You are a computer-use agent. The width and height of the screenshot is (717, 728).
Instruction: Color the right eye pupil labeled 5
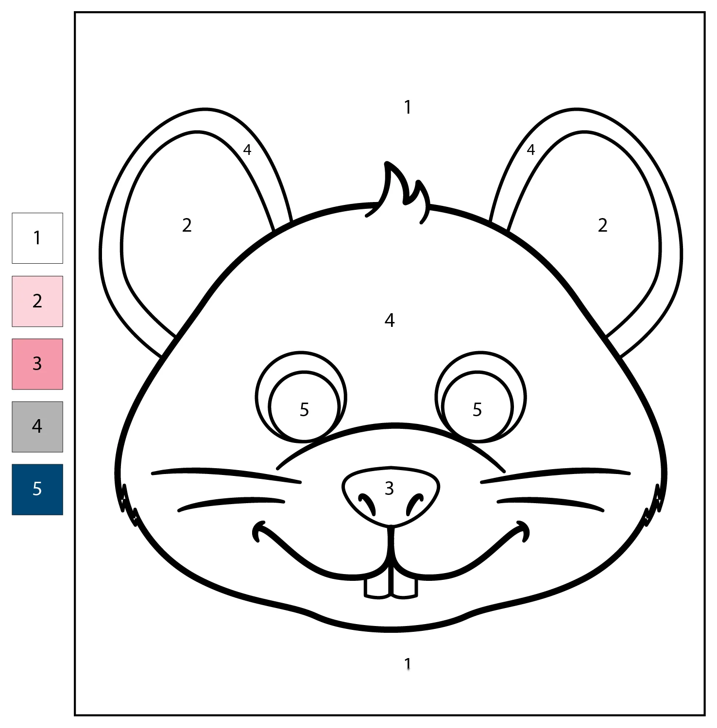click(477, 409)
